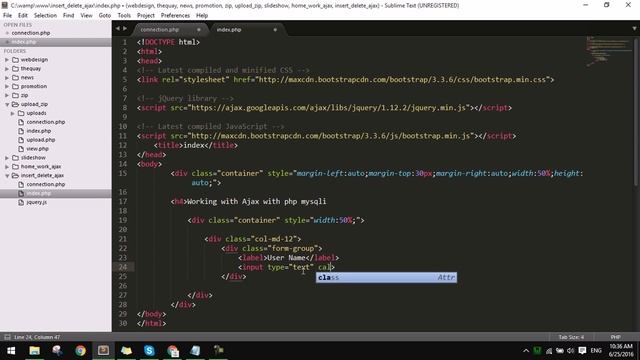Switch ENG input language
The height and width of the screenshot is (360, 640).
pyautogui.click(x=596, y=351)
